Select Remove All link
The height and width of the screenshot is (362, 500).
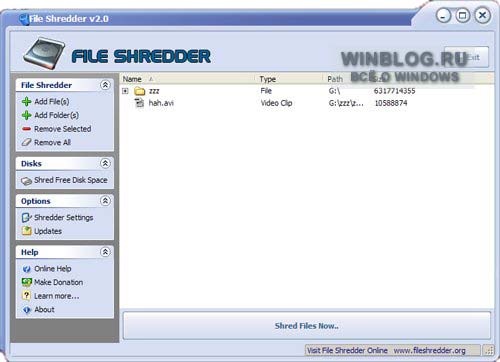click(52, 142)
